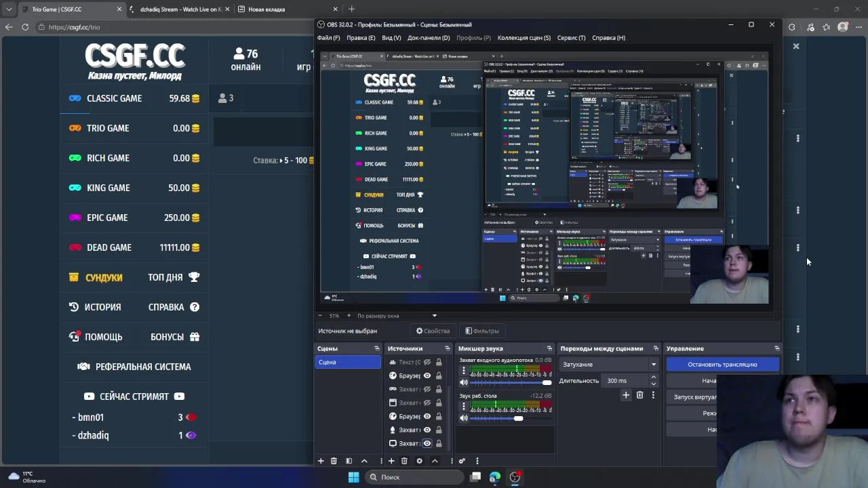The height and width of the screenshot is (488, 868).
Task: Float the Управление dock panel icon
Action: click(777, 348)
